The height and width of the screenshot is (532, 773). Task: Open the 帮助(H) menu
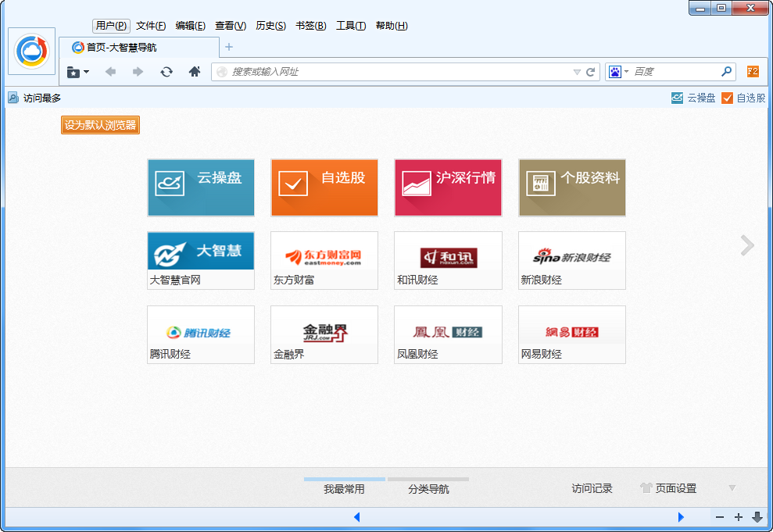(x=392, y=26)
